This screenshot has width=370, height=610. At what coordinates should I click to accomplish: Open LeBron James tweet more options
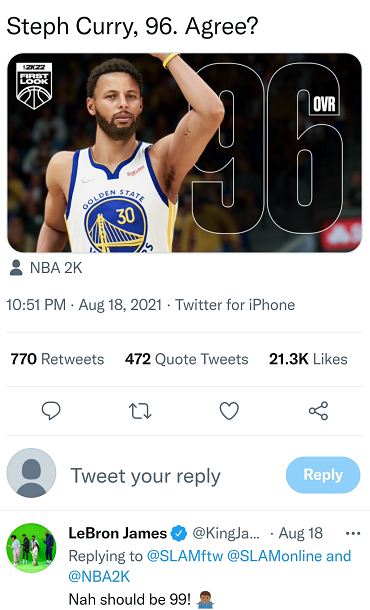[353, 533]
